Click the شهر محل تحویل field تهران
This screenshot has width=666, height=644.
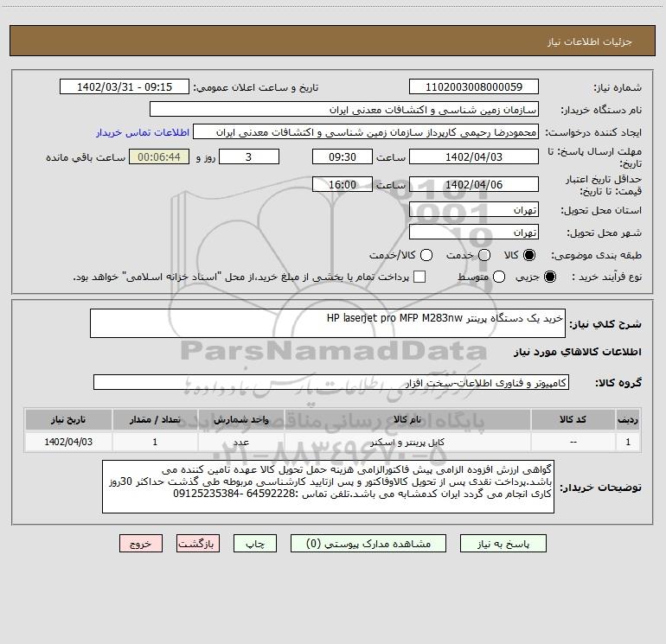click(474, 233)
